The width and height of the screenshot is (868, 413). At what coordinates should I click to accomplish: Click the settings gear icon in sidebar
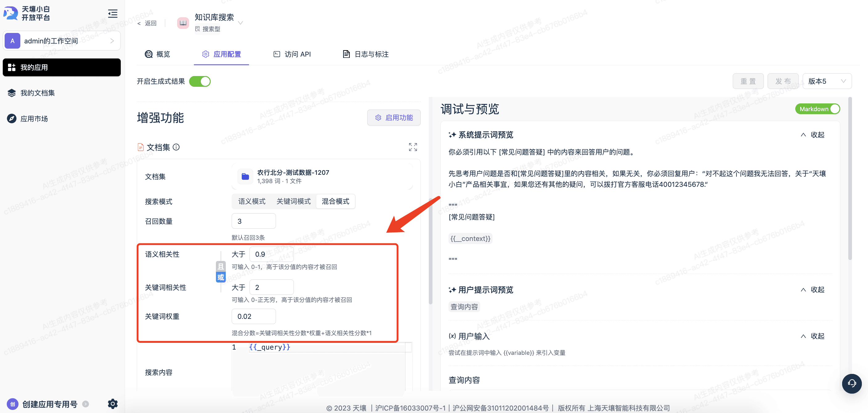coord(112,403)
